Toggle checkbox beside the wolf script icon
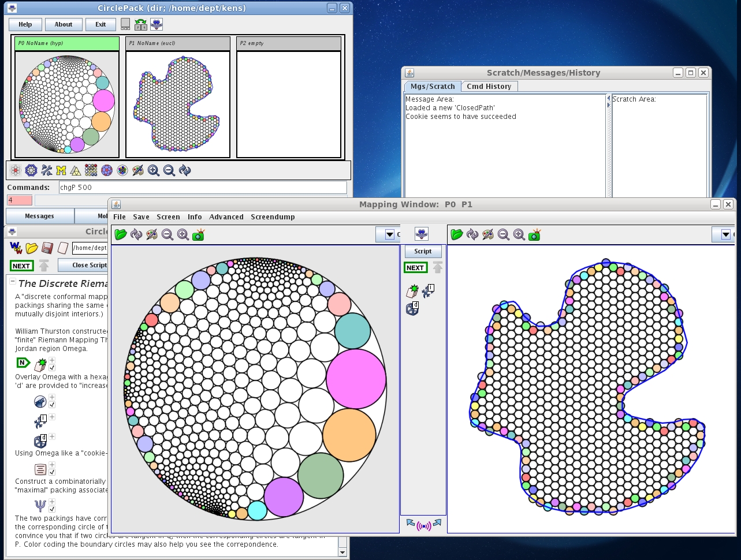 coord(52,405)
